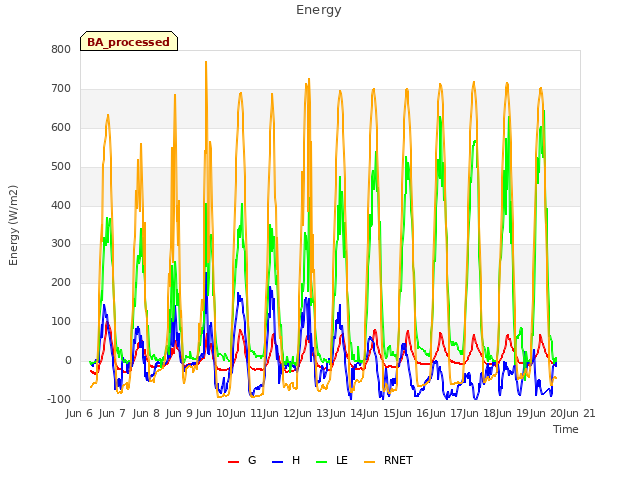The width and height of the screenshot is (640, 480).
Task: Click the orange RNET legend color marker
Action: [x=369, y=461]
